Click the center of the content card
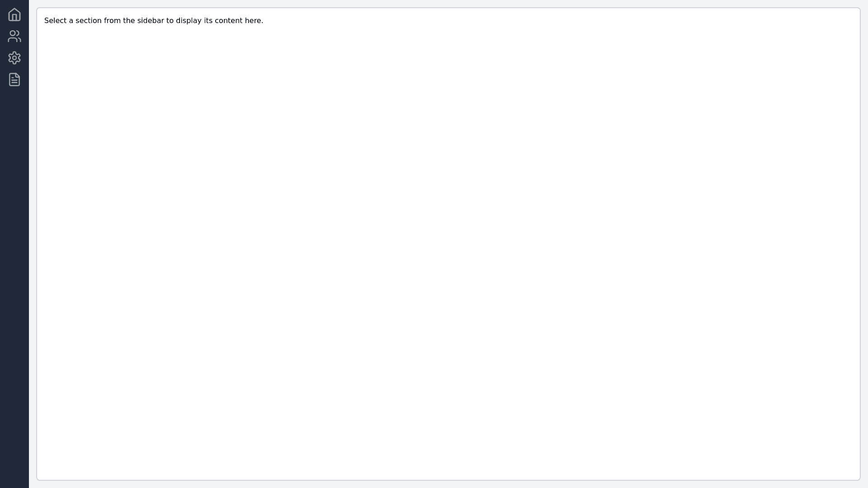The image size is (868, 488). [x=448, y=244]
